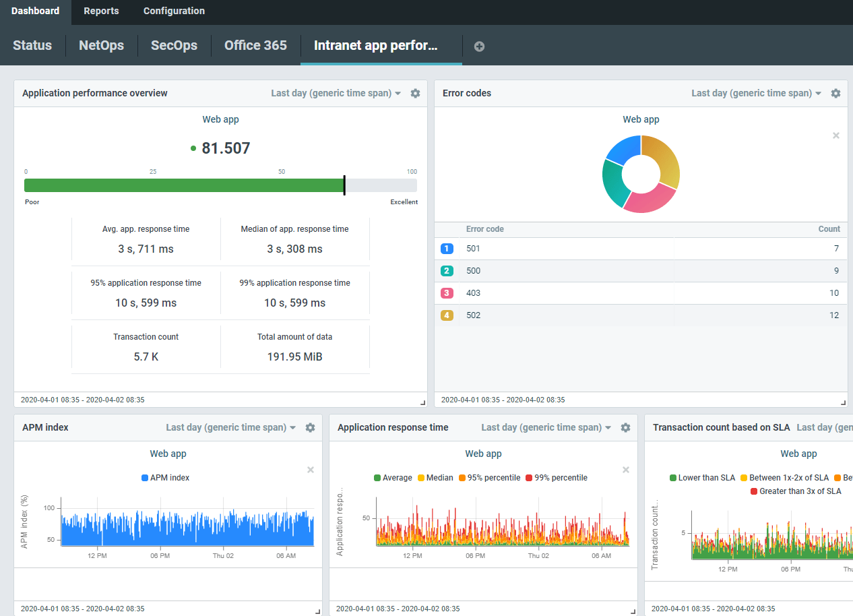Click gear icon on APM index widget

point(310,428)
